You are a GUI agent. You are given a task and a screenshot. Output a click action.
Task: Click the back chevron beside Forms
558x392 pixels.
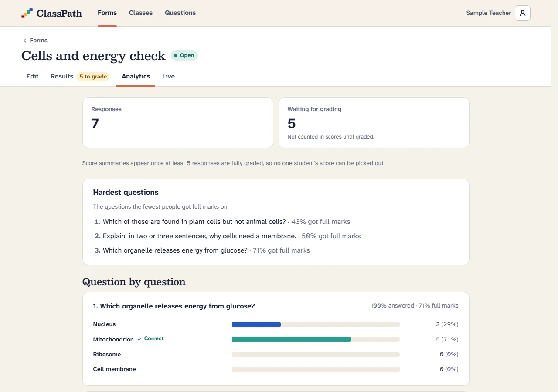(x=25, y=41)
